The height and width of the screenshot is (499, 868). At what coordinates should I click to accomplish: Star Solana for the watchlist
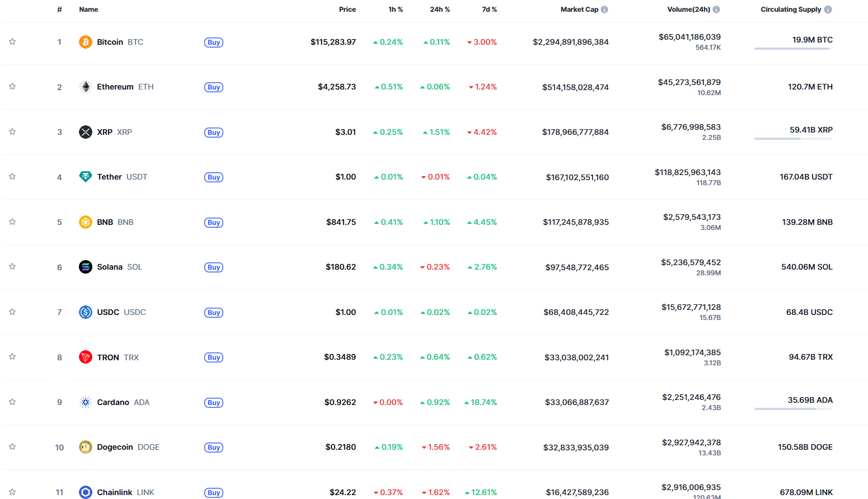pos(12,266)
